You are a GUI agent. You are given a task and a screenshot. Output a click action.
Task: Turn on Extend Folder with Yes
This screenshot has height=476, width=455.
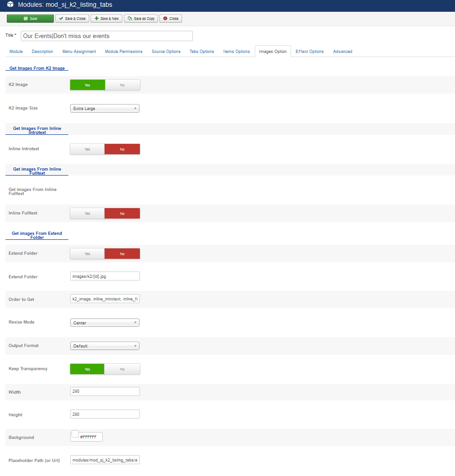[87, 254]
